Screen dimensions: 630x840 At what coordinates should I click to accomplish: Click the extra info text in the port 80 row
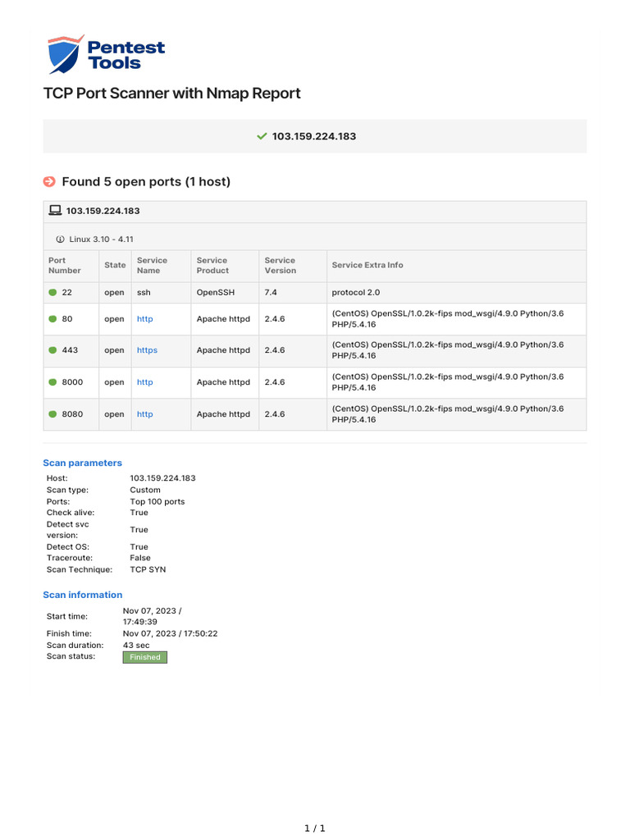tap(448, 319)
